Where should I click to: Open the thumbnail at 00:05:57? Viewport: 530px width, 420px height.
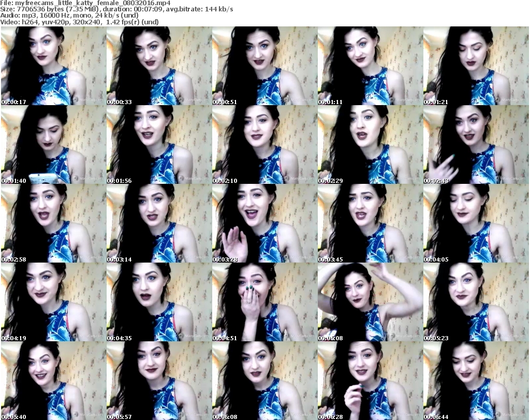point(159,381)
